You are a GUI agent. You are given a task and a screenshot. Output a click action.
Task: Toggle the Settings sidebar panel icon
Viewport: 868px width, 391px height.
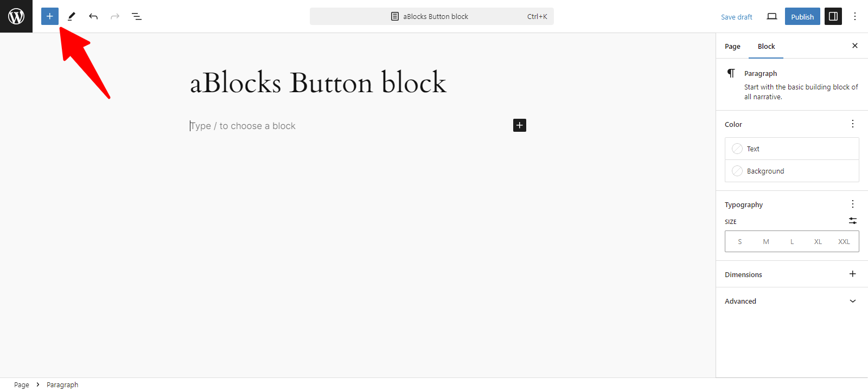click(833, 16)
